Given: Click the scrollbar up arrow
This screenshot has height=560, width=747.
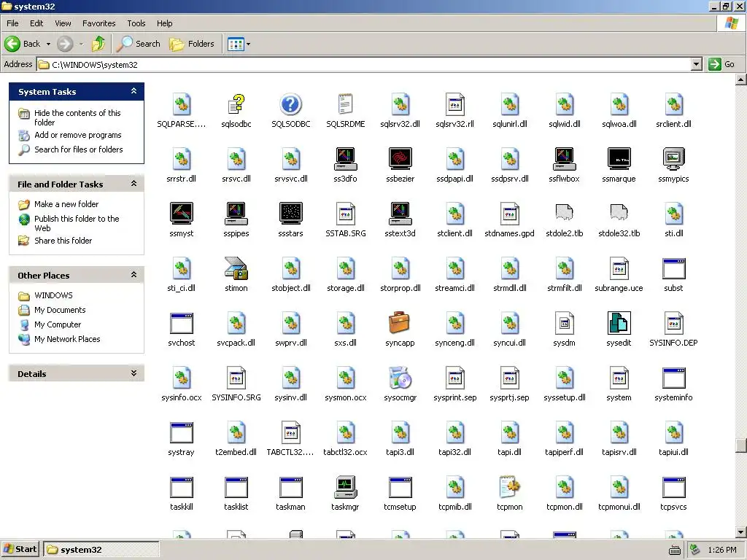Looking at the screenshot, I should [741, 79].
